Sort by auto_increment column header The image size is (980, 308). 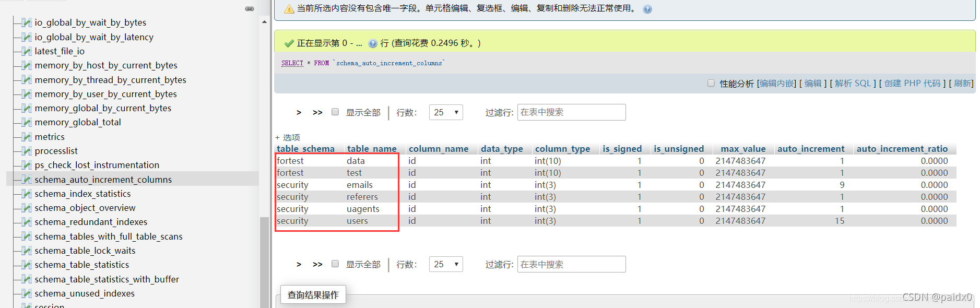pyautogui.click(x=811, y=149)
